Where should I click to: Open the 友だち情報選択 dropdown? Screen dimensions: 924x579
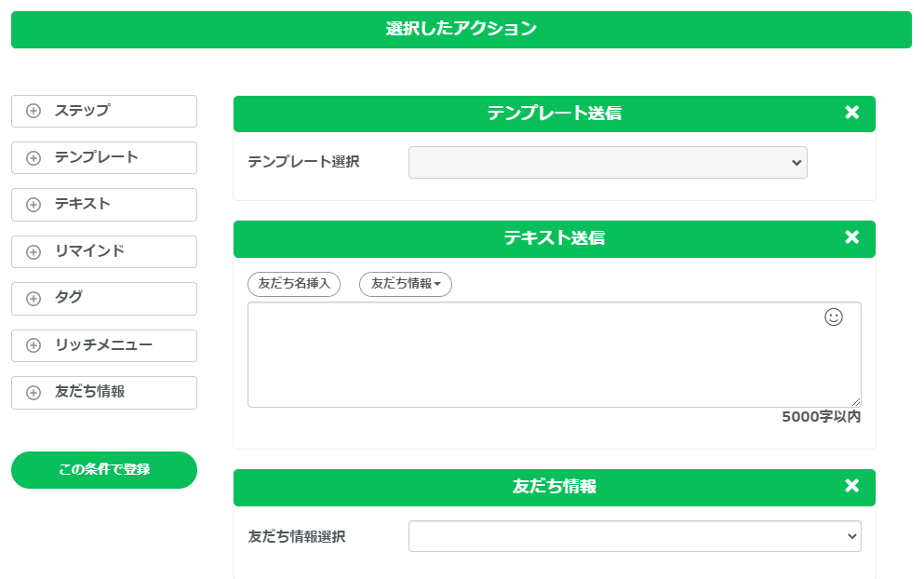click(x=635, y=536)
